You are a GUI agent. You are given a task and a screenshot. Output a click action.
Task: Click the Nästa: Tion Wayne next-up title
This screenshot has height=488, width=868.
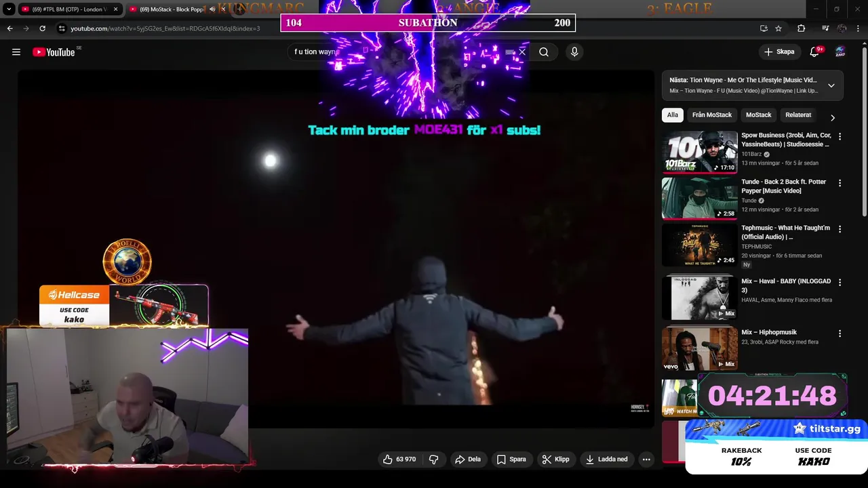[743, 80]
